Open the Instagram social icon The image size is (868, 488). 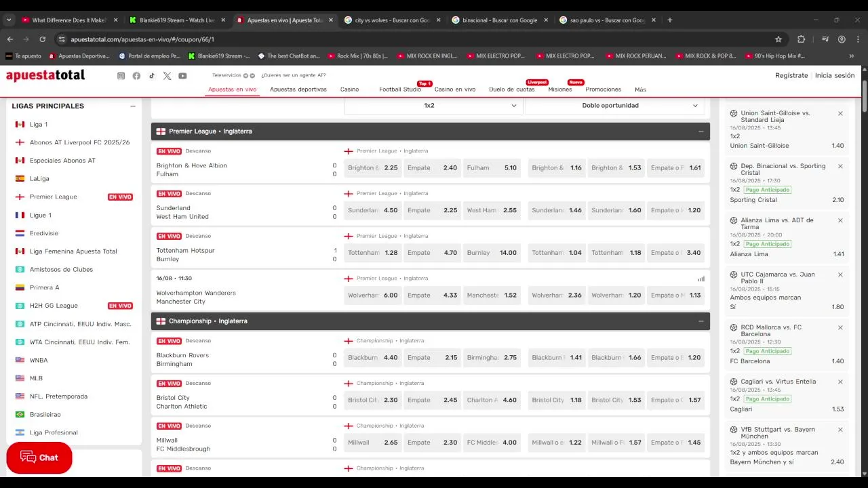(x=121, y=76)
